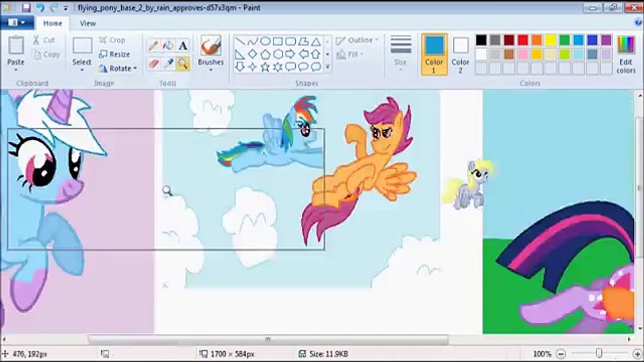
Task: Choose the Rounded rectangle shape
Action: pyautogui.click(x=290, y=42)
